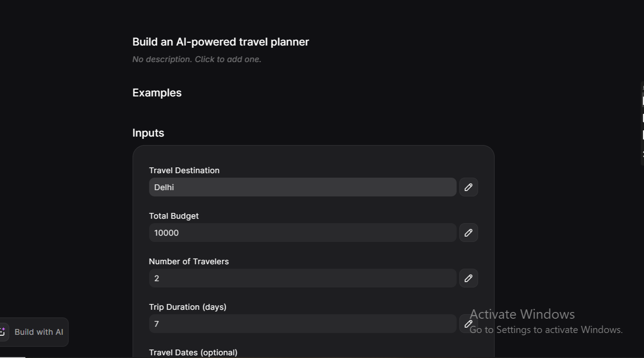Edit Travel Destination using its pencil icon

tap(468, 187)
